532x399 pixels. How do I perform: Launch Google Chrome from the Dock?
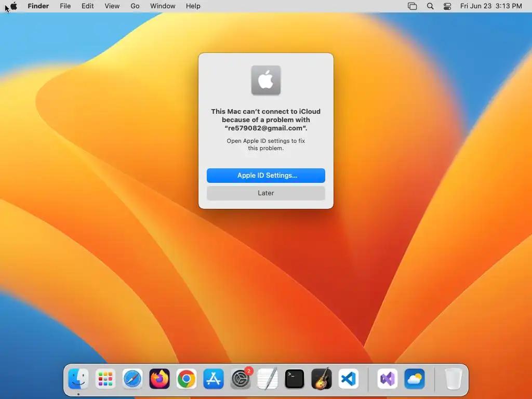coord(187,379)
